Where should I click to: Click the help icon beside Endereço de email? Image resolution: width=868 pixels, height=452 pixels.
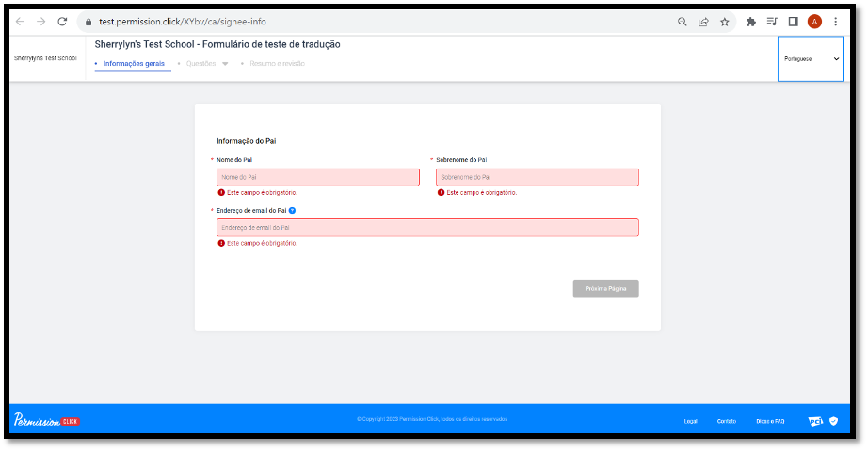293,210
